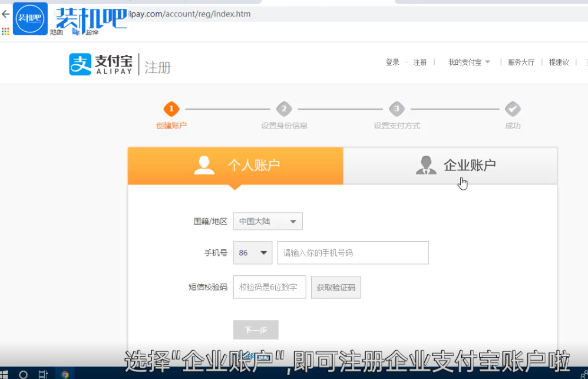
Task: Open the 国籍/地区 region dropdown
Action: click(x=267, y=221)
